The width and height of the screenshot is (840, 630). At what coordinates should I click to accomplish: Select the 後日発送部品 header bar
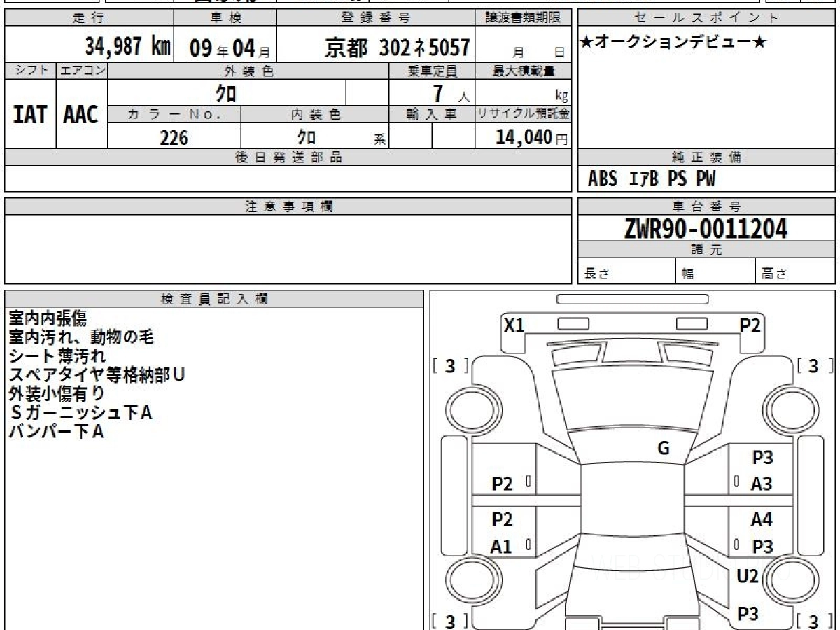288,157
